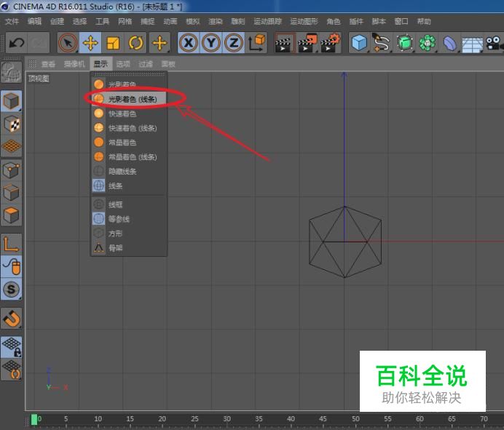The height and width of the screenshot is (430, 504).
Task: Open the 选择 menu
Action: [79, 22]
